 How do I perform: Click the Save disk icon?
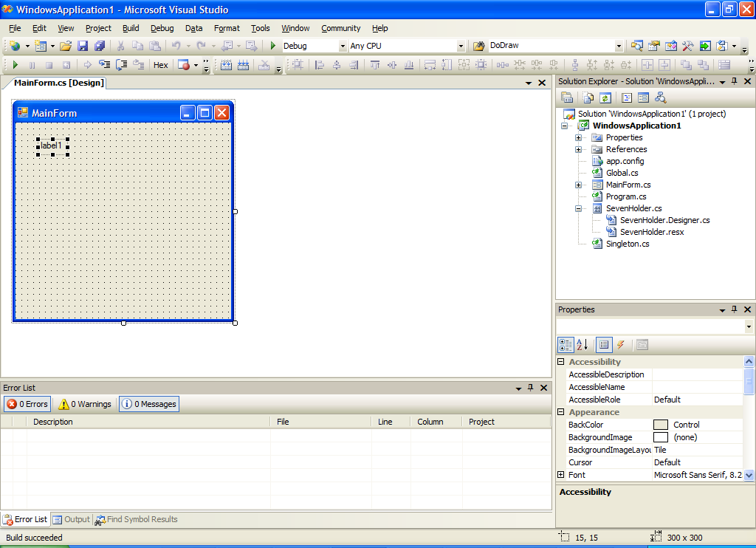click(x=83, y=46)
